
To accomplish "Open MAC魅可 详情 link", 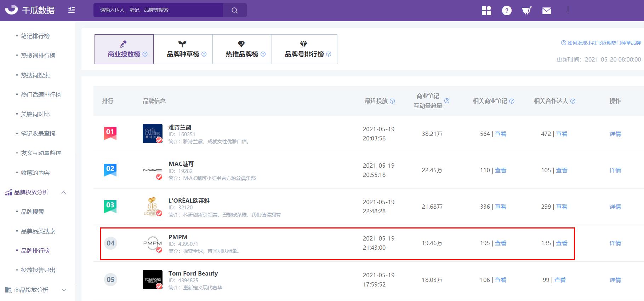I will coord(615,170).
